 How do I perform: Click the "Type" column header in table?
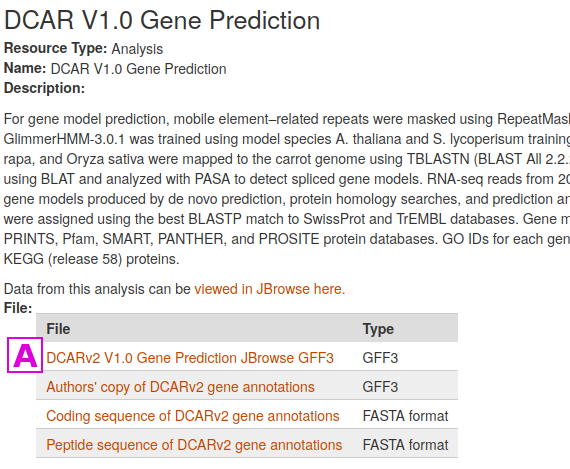pos(378,329)
